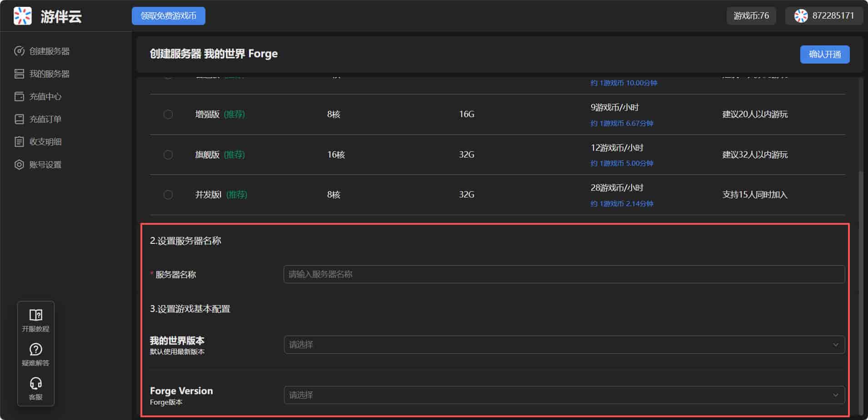This screenshot has height=420, width=868.
Task: Click the 创建服务器 sidebar icon
Action: 19,51
